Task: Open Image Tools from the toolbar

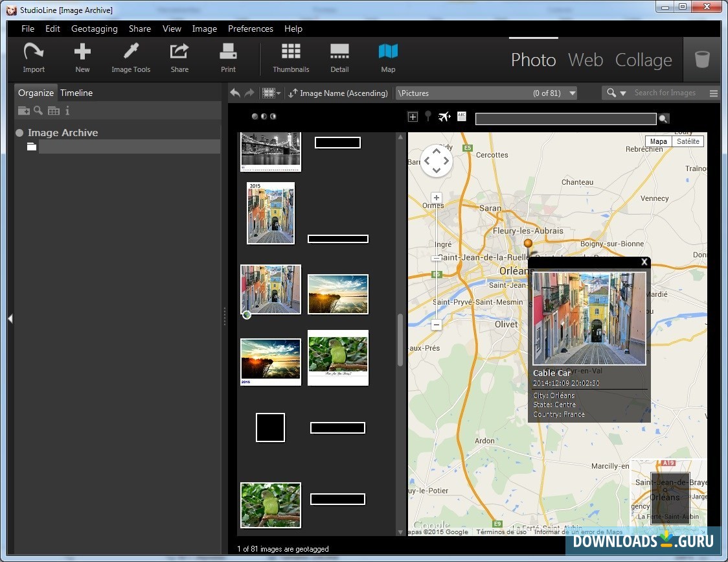Action: (x=131, y=58)
